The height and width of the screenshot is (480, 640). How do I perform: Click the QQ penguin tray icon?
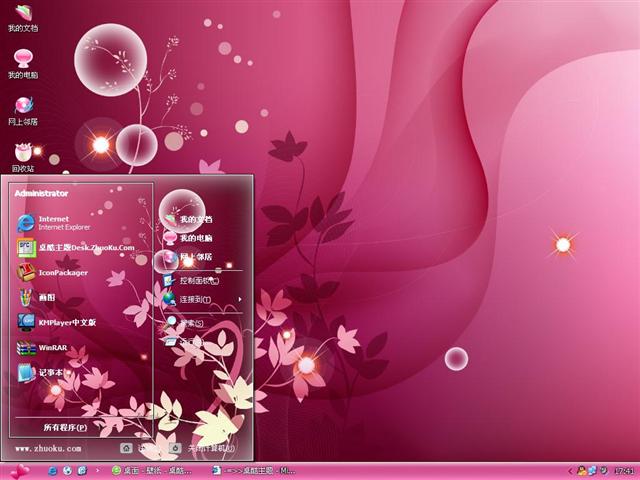pos(582,471)
